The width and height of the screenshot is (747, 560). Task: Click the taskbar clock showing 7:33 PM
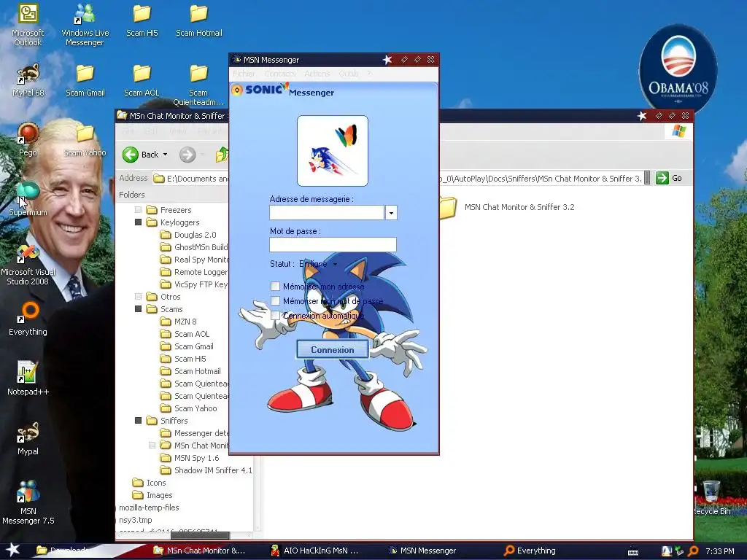coord(719,551)
